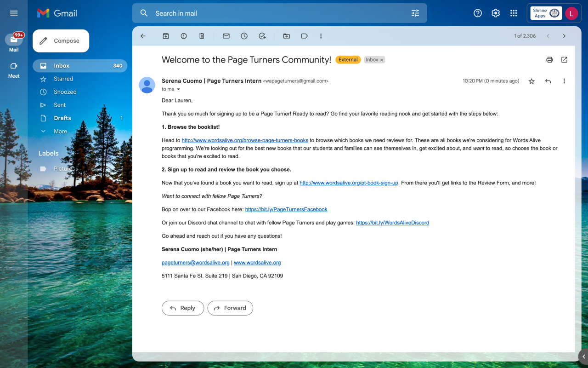Click the search magnifier icon
588x368 pixels.
144,13
